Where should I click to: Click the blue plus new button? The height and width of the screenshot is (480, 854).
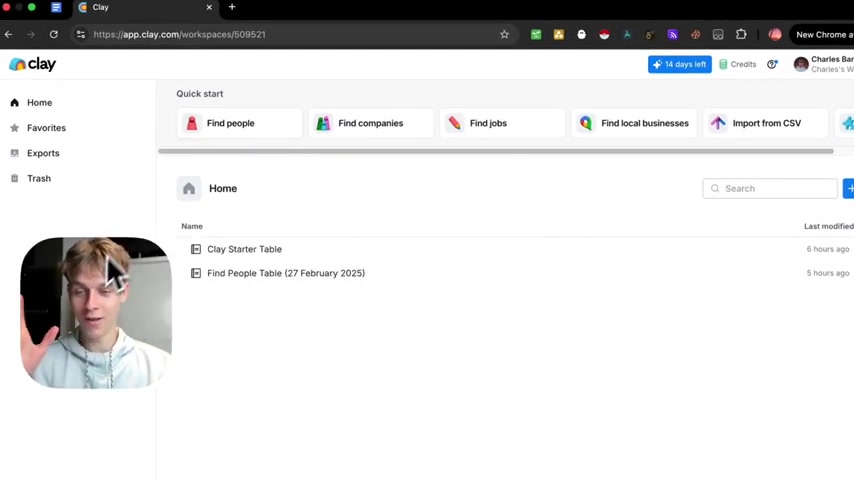849,189
